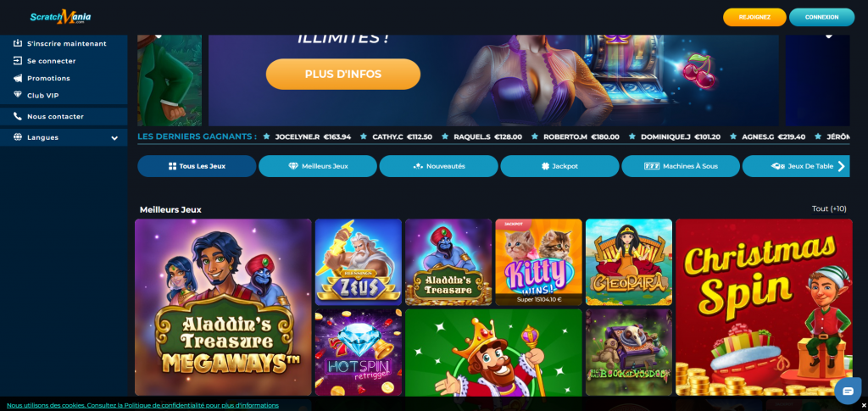Open the live chat bubble icon
This screenshot has height=411, width=868.
tap(848, 392)
